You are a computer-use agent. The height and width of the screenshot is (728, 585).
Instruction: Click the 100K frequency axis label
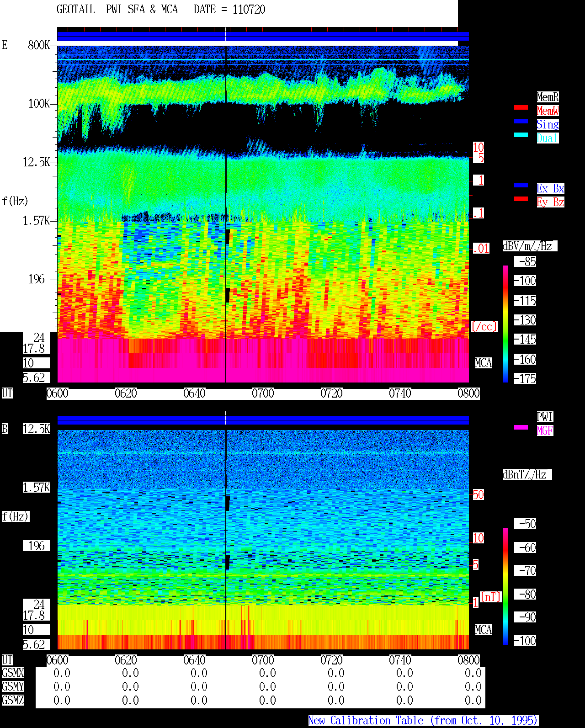coord(39,104)
